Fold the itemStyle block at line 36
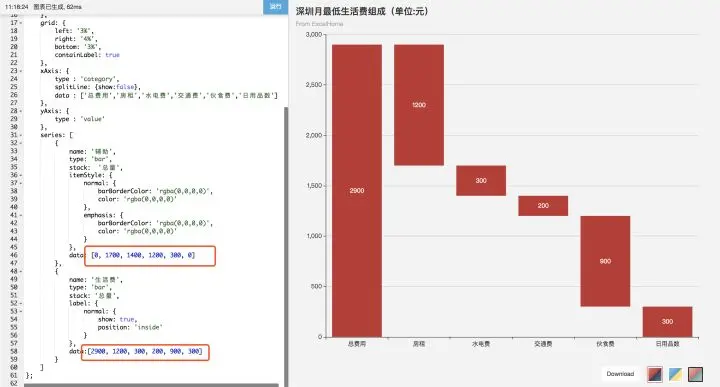This screenshot has width=720, height=387. [21, 175]
